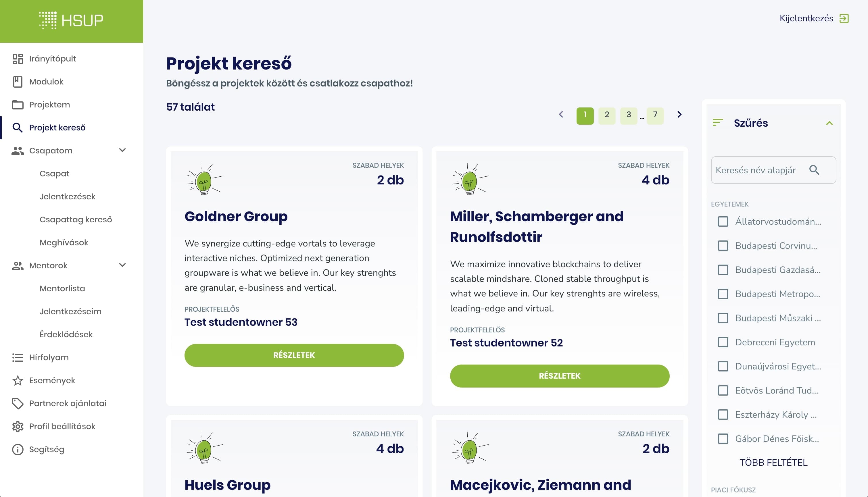The width and height of the screenshot is (868, 497).
Task: Click the Irányítópult dashboard icon
Action: [x=18, y=59]
